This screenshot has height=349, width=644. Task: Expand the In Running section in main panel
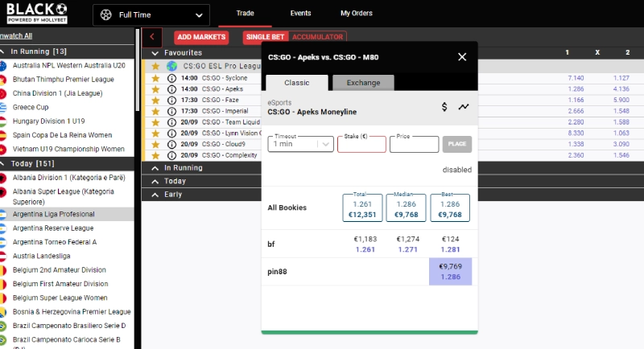(155, 168)
